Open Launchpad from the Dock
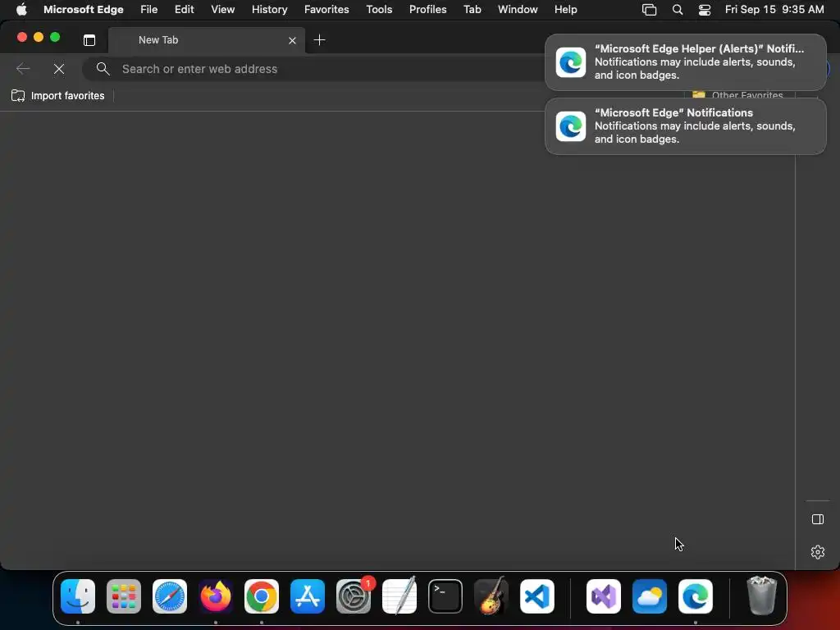The height and width of the screenshot is (630, 840). pos(124,596)
